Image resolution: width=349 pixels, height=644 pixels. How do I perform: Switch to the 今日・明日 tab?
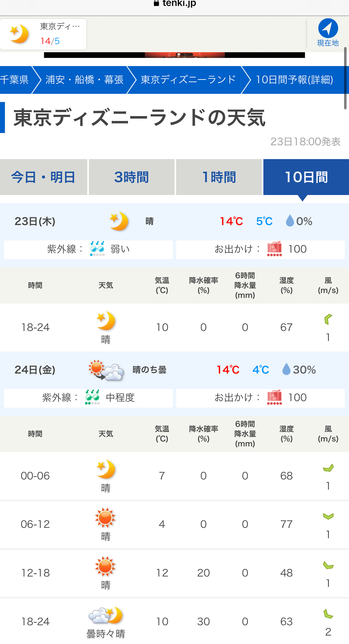coord(44,177)
